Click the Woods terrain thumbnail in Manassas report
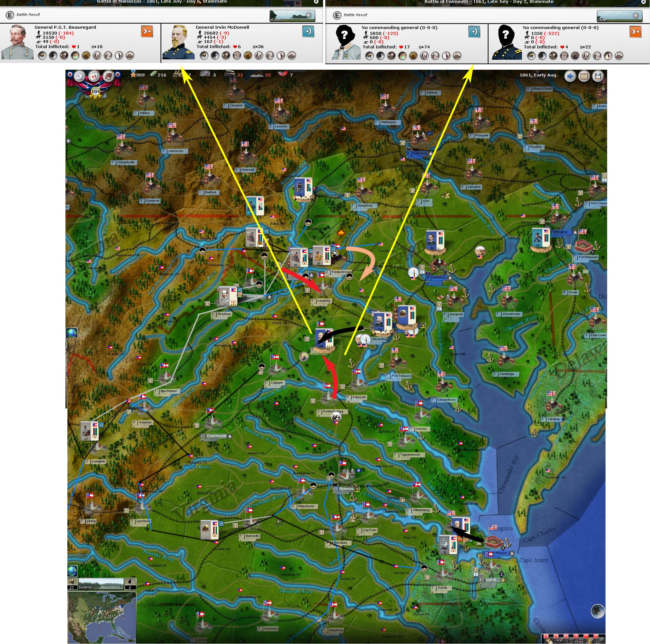 (292, 16)
